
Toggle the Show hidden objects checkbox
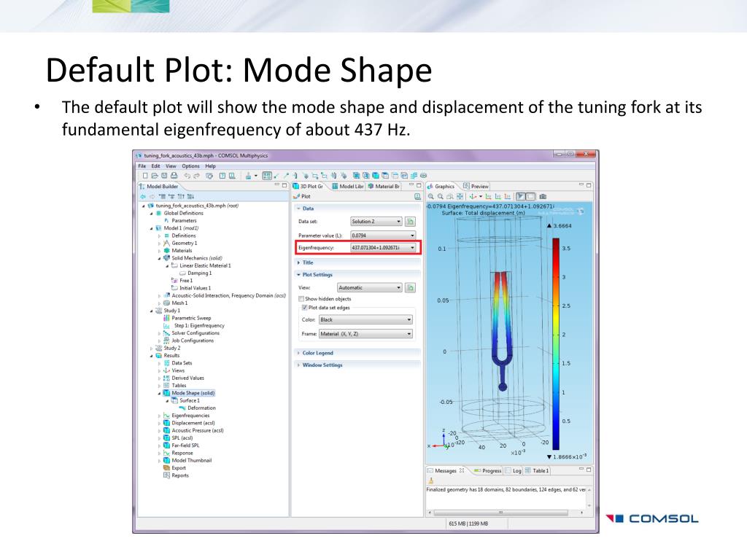click(x=301, y=299)
